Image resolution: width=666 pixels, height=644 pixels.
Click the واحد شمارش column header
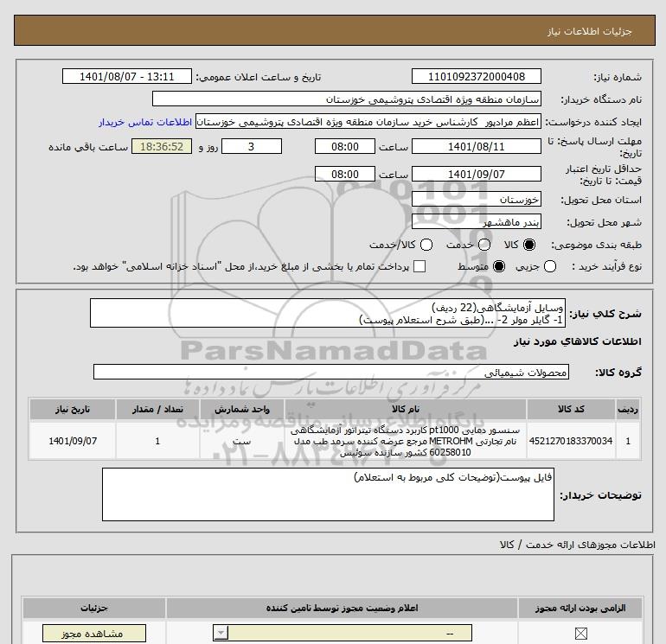coord(241,409)
